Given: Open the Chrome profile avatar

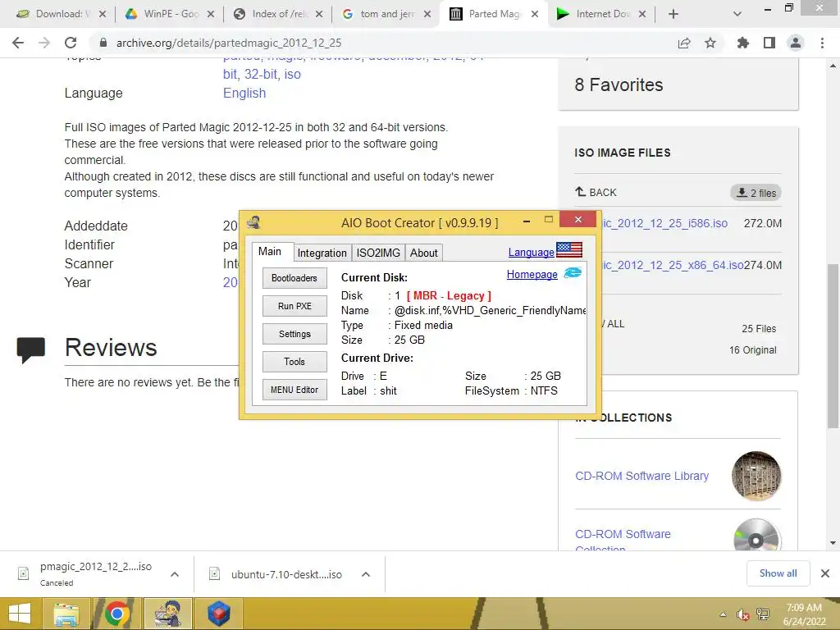Looking at the screenshot, I should [x=796, y=43].
